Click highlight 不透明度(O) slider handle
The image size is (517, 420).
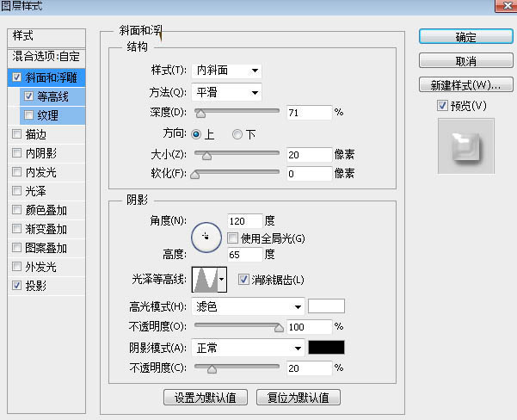pyautogui.click(x=279, y=328)
